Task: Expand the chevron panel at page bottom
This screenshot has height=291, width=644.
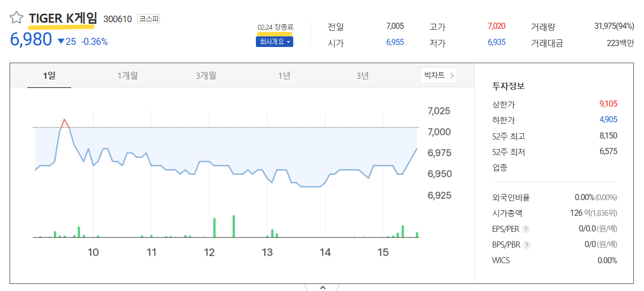Action: tap(322, 287)
